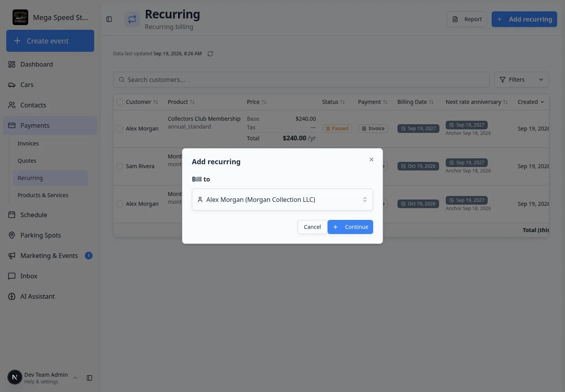The height and width of the screenshot is (392, 565).
Task: Expand the Dev Team Admin account menu
Action: [x=75, y=378]
